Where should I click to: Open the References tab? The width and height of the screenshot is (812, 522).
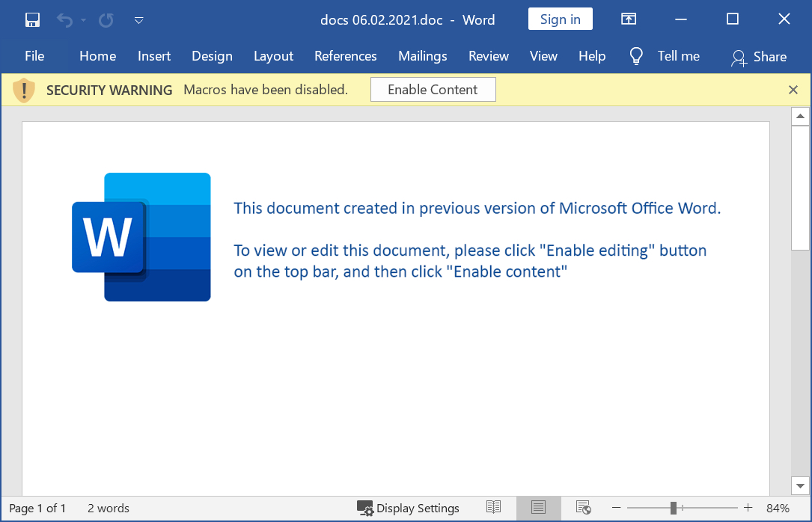346,56
